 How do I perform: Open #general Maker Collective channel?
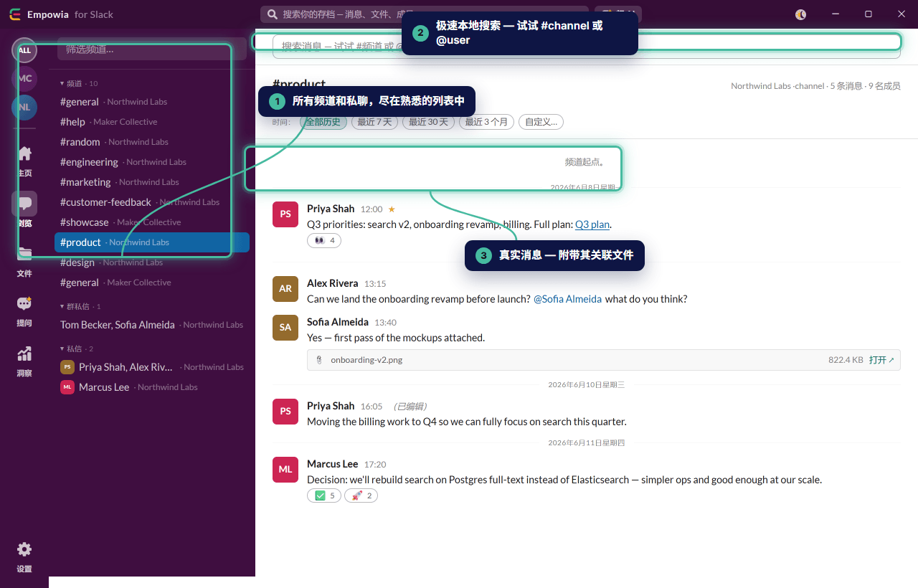[x=152, y=283]
